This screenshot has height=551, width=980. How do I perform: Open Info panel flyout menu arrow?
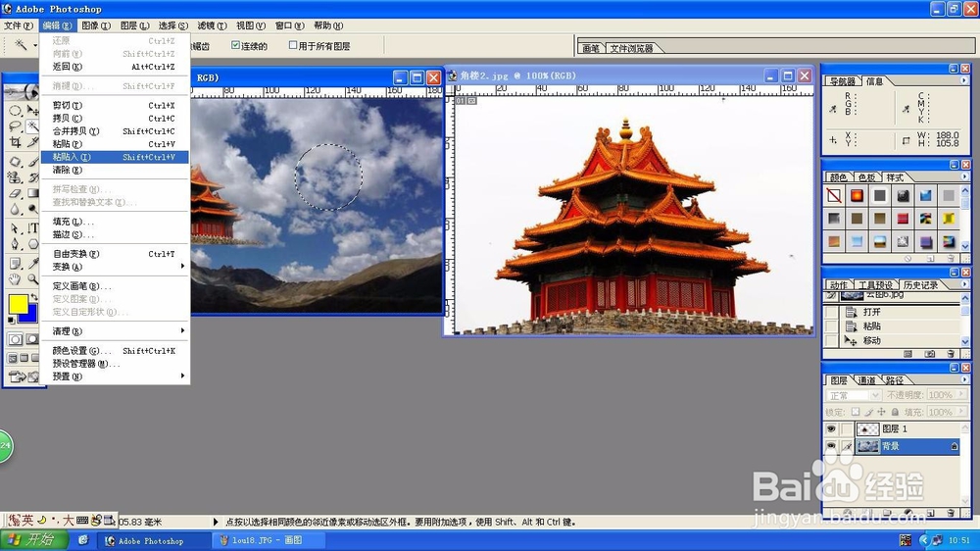[x=963, y=80]
